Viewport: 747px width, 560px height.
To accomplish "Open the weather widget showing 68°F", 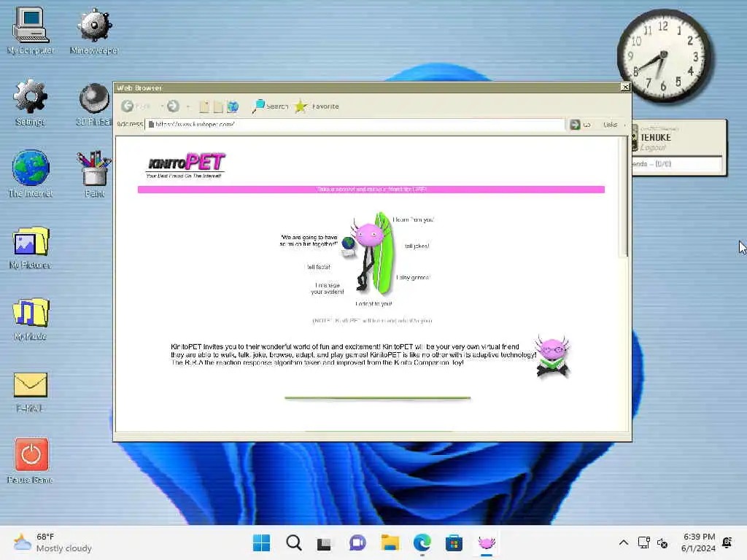I will (53, 542).
